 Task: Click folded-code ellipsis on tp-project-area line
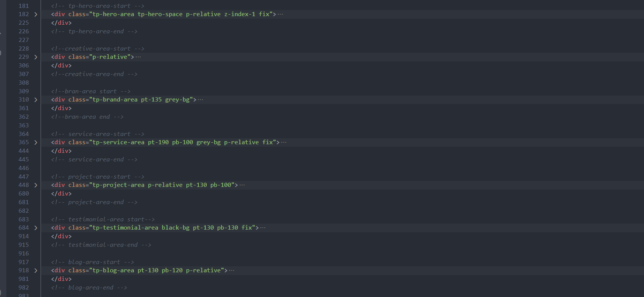pyautogui.click(x=242, y=185)
